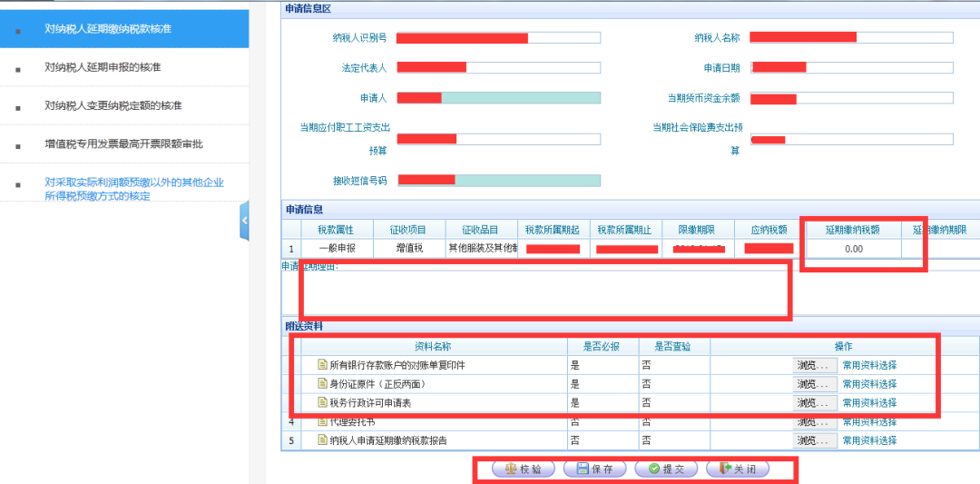Click the 校验 button with scales icon
Screen dimensions: 980x484
(x=524, y=469)
